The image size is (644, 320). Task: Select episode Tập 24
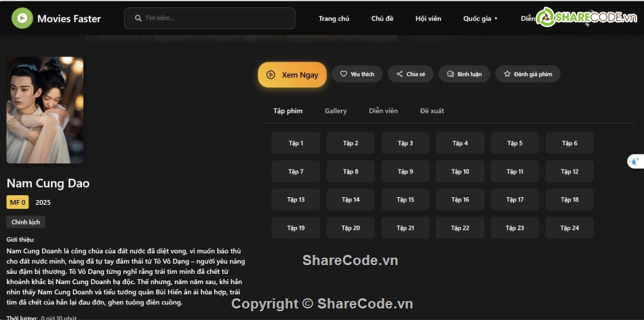coord(570,228)
